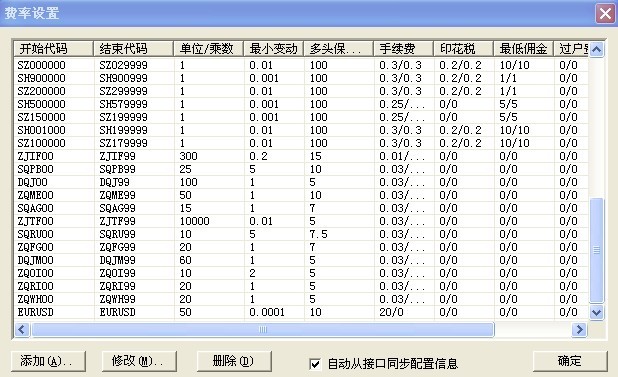
Task: Click the horizontal scrollbar thumb
Action: [x=263, y=329]
